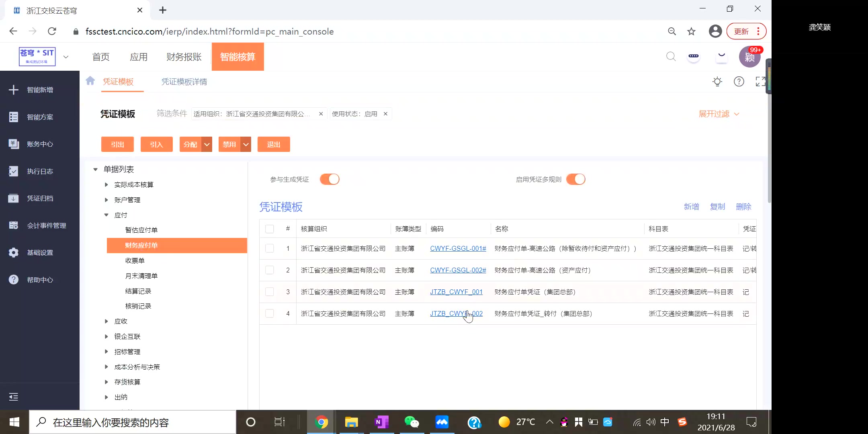Click WeChat icon in Windows taskbar
This screenshot has height=434, width=868.
click(411, 422)
